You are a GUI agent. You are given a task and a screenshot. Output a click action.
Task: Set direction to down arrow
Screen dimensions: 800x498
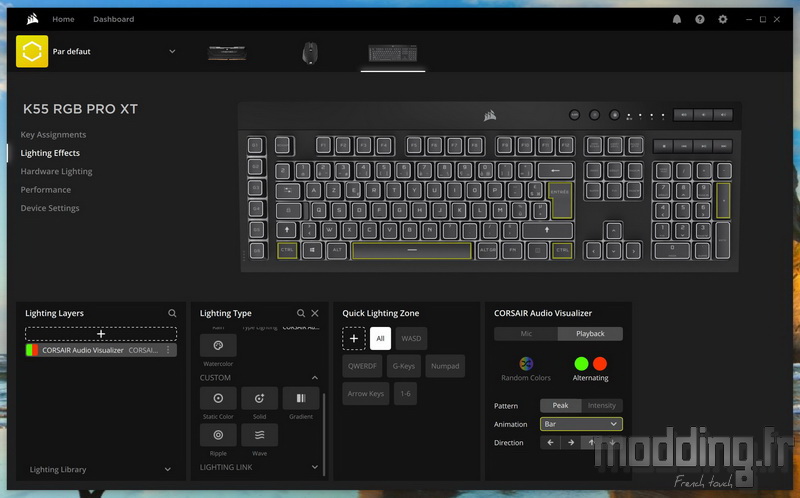[x=612, y=442]
